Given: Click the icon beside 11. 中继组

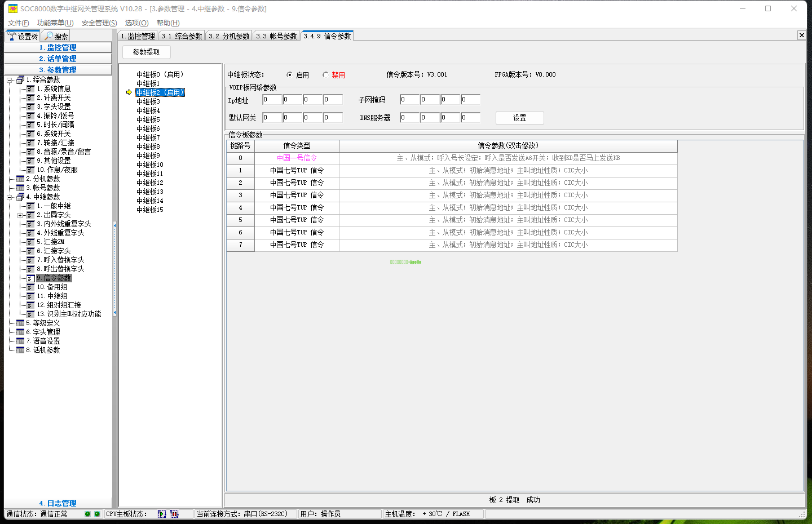Looking at the screenshot, I should coord(31,296).
